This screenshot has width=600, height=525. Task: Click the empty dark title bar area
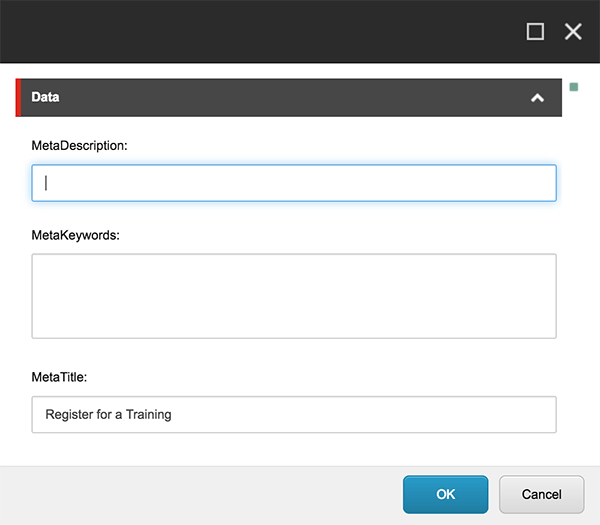pos(250,32)
